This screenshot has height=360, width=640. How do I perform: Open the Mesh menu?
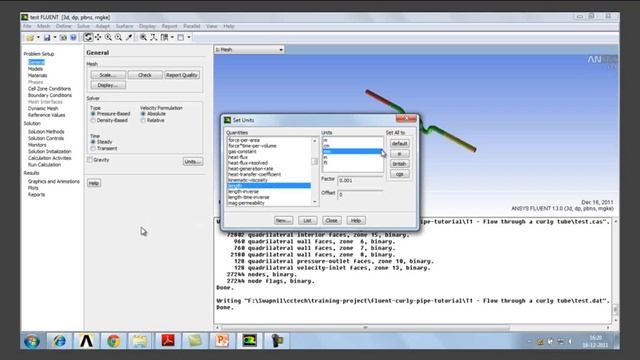click(43, 27)
